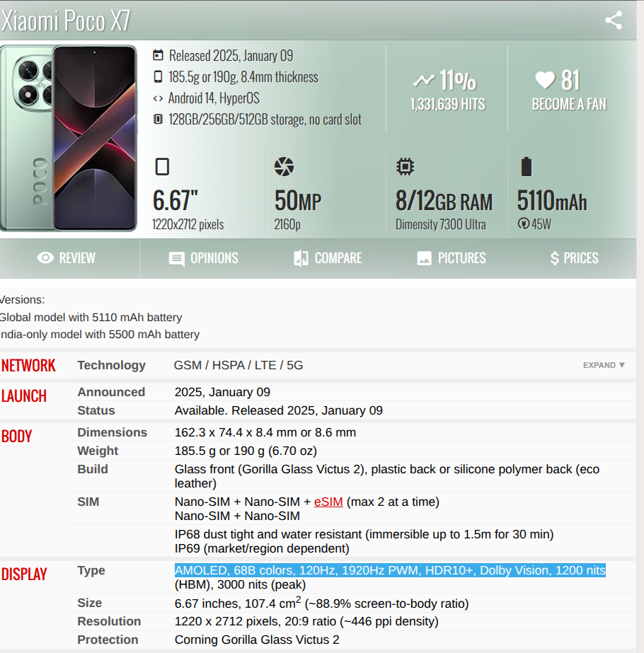Screen dimensions: 644x653
Task: Follow the red eSIM link
Action: pyautogui.click(x=328, y=502)
